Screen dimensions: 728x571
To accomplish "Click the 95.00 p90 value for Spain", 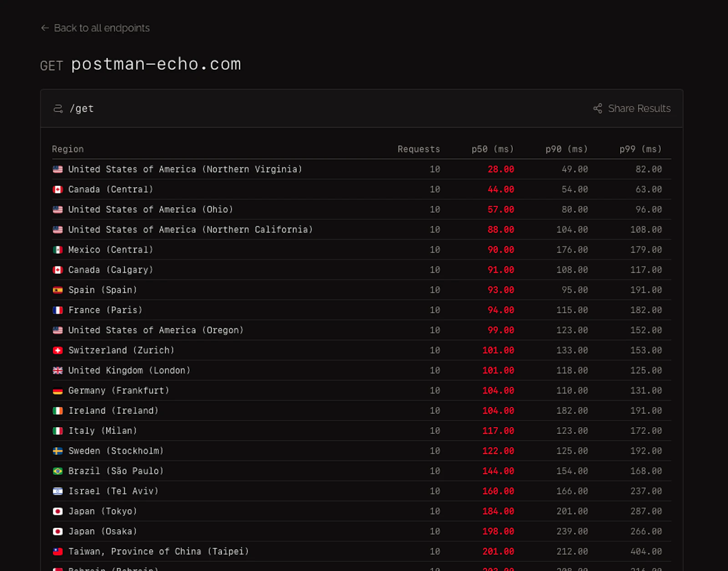I will [575, 290].
